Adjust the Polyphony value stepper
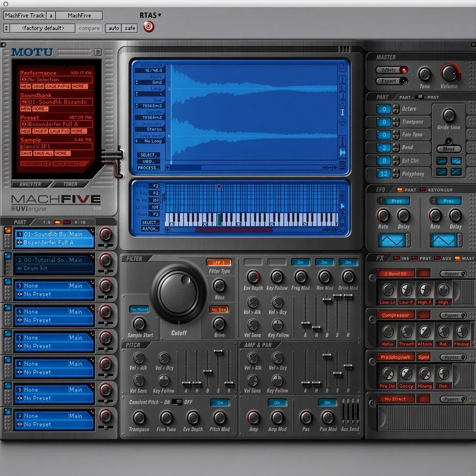The width and height of the screenshot is (476, 476). point(396,174)
